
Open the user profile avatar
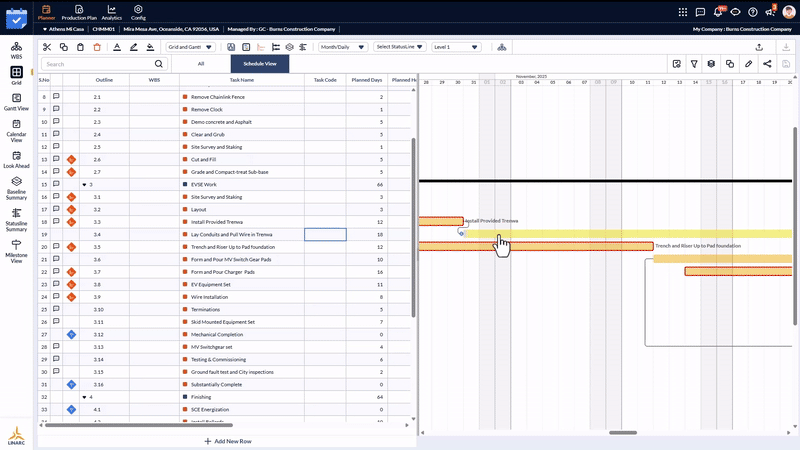click(788, 12)
